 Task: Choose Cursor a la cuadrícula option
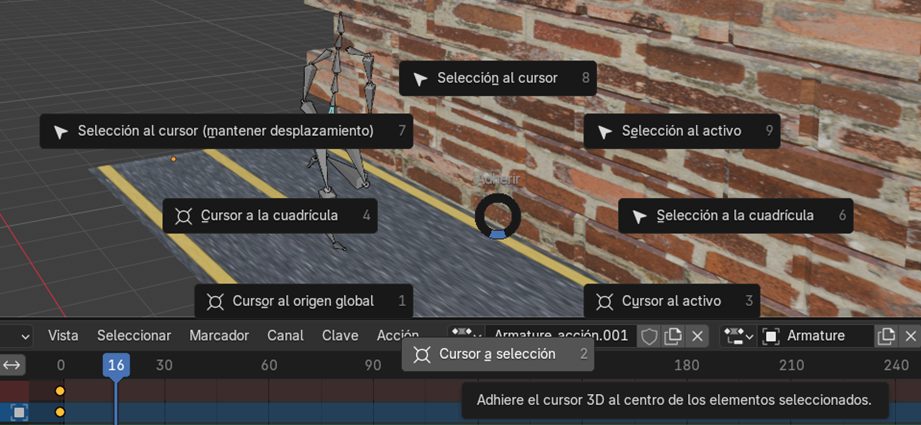coord(270,215)
